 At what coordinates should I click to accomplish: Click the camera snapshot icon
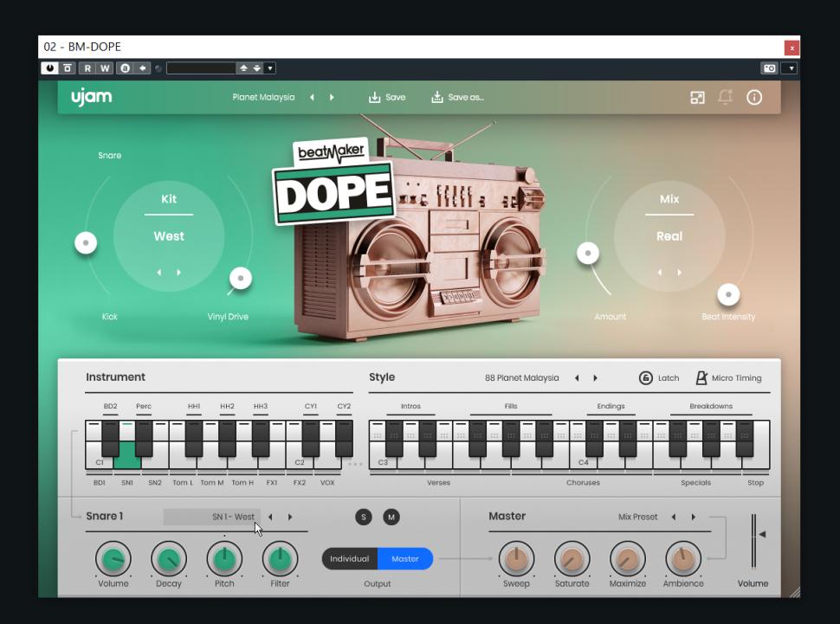[x=768, y=68]
